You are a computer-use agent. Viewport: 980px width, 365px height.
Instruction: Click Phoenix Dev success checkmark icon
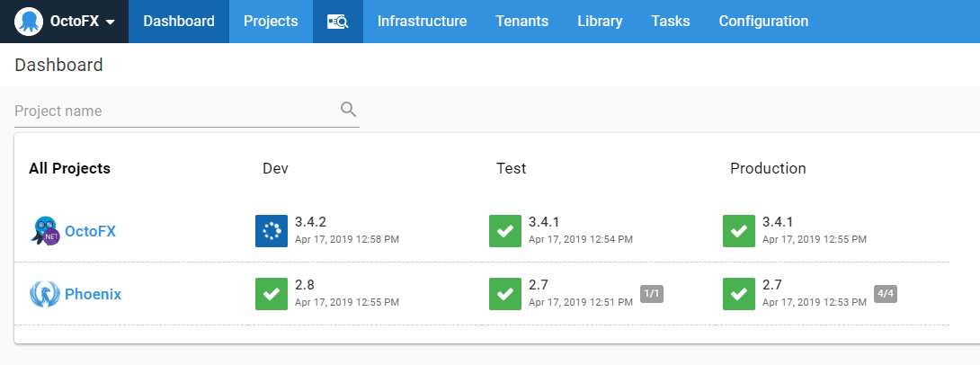272,294
